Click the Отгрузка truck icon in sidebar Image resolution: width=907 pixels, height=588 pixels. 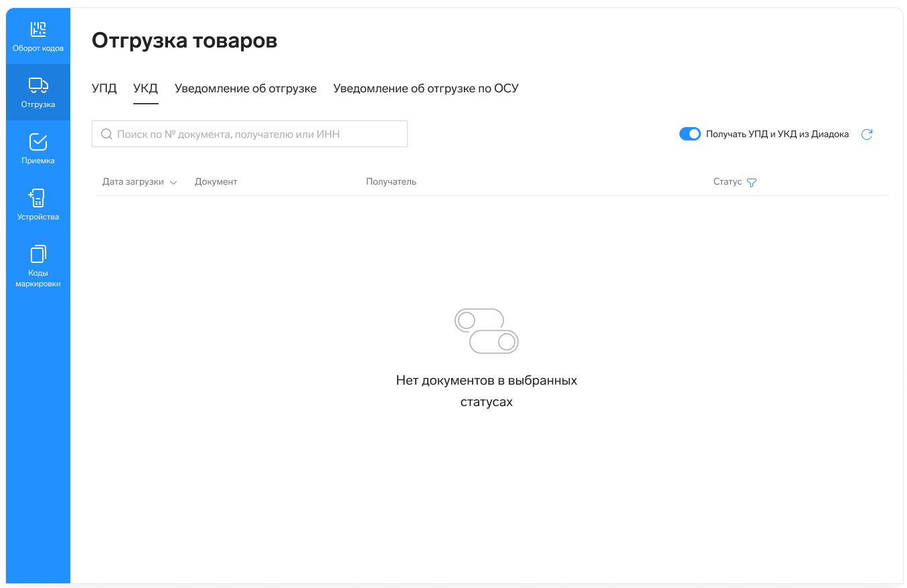38,85
